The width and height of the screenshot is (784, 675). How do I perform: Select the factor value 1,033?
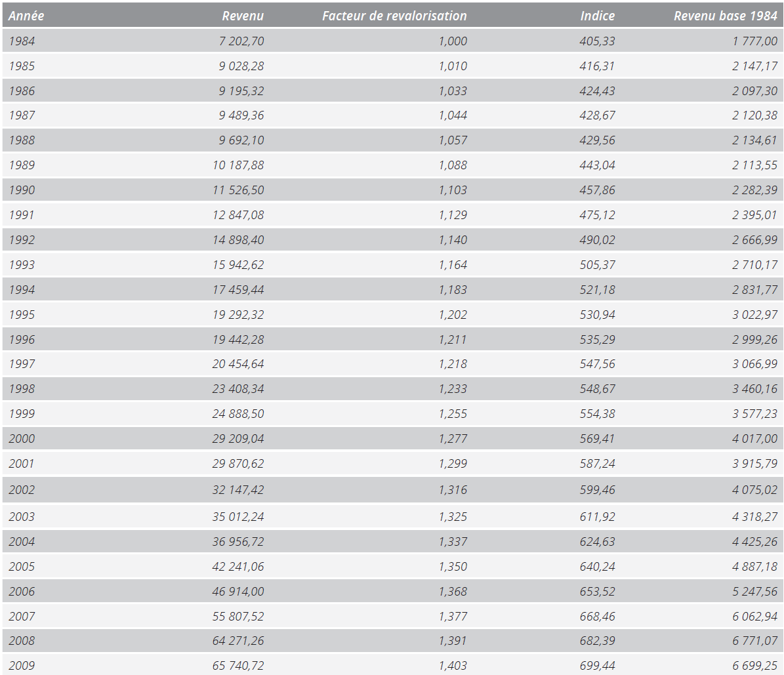(x=453, y=91)
